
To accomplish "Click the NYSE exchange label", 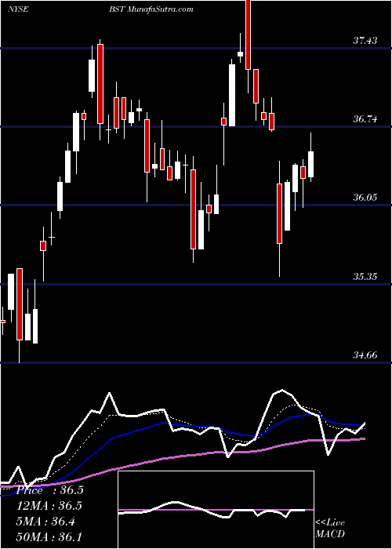I will coord(18,9).
